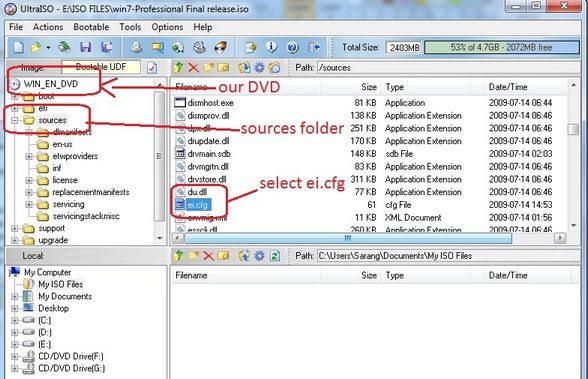Open the Bootable menu
Image resolution: width=588 pixels, height=379 pixels.
tap(91, 27)
